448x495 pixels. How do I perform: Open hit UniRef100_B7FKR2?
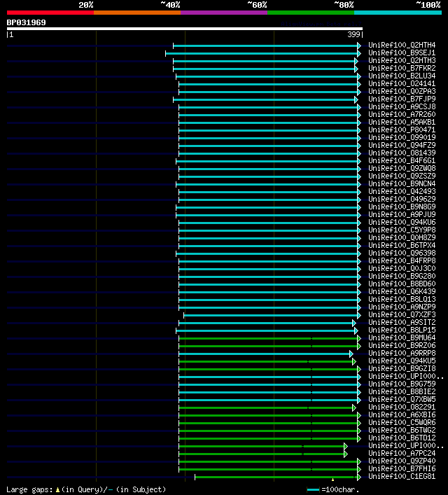(402, 68)
